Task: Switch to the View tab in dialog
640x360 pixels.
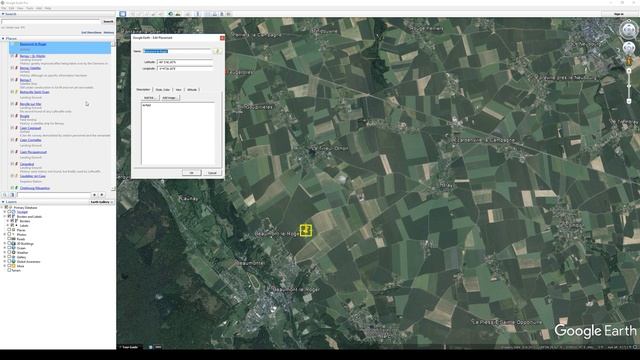Action: coord(178,89)
